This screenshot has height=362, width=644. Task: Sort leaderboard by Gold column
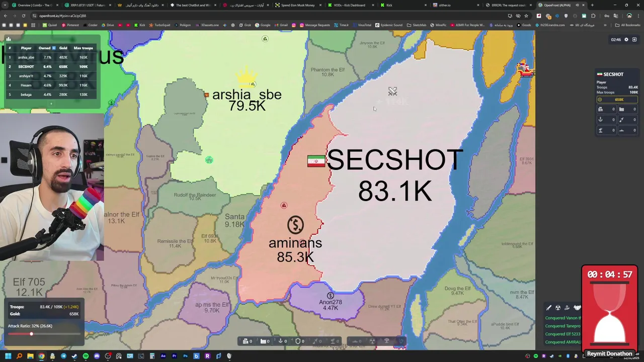pyautogui.click(x=63, y=48)
